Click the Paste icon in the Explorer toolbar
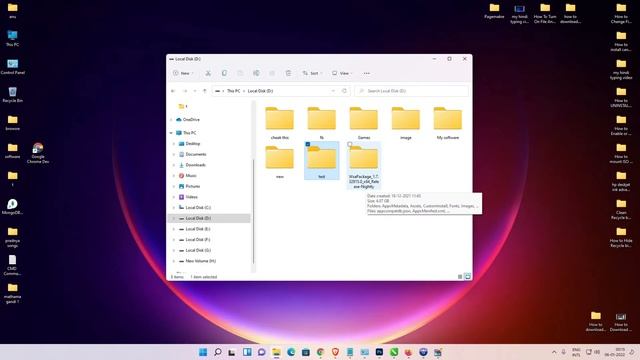 [240, 73]
